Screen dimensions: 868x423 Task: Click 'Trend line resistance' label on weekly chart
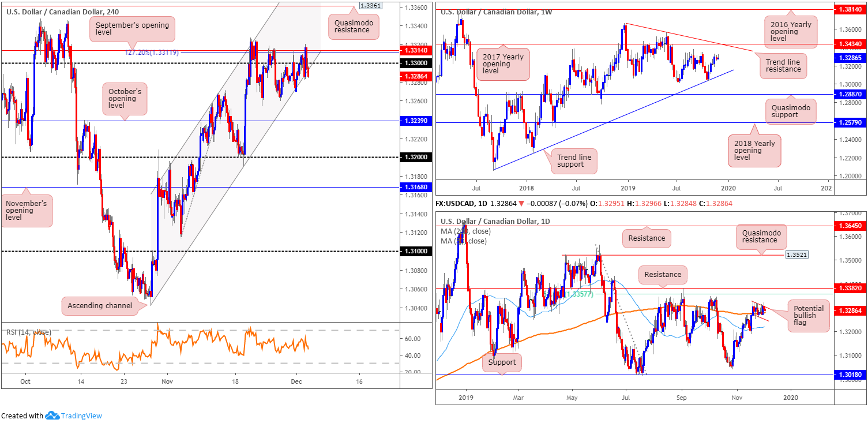783,65
